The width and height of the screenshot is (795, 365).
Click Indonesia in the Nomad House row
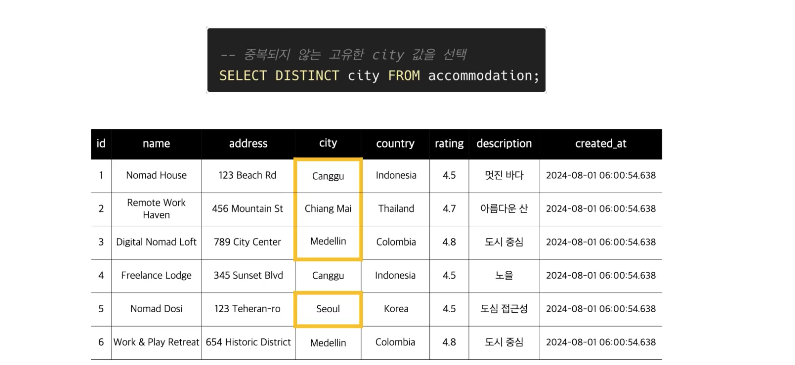396,175
